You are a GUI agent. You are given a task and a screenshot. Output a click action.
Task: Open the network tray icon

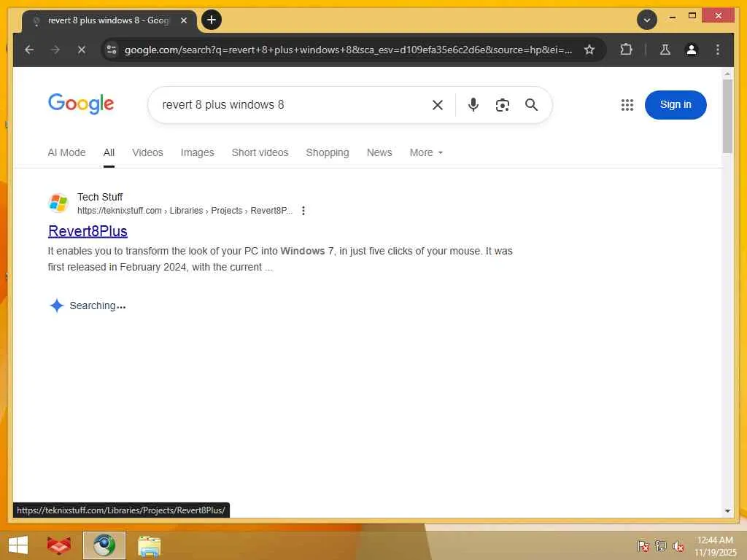click(660, 545)
